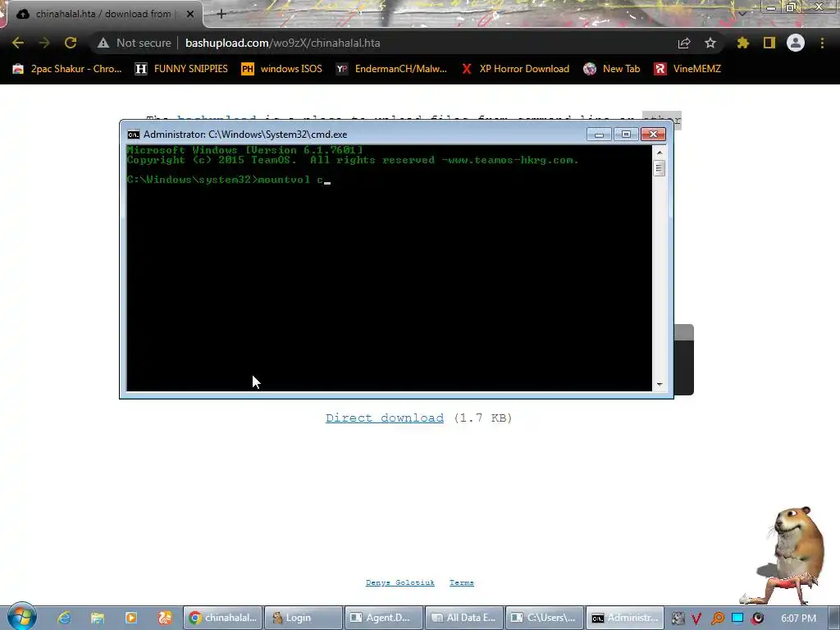Open windows ISOS bookmark
This screenshot has height=630, width=840.
(282, 69)
